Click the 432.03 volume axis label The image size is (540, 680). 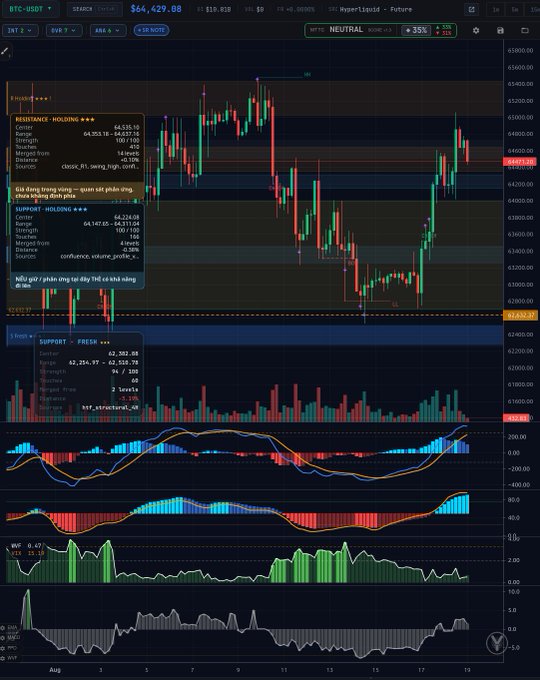tap(516, 418)
